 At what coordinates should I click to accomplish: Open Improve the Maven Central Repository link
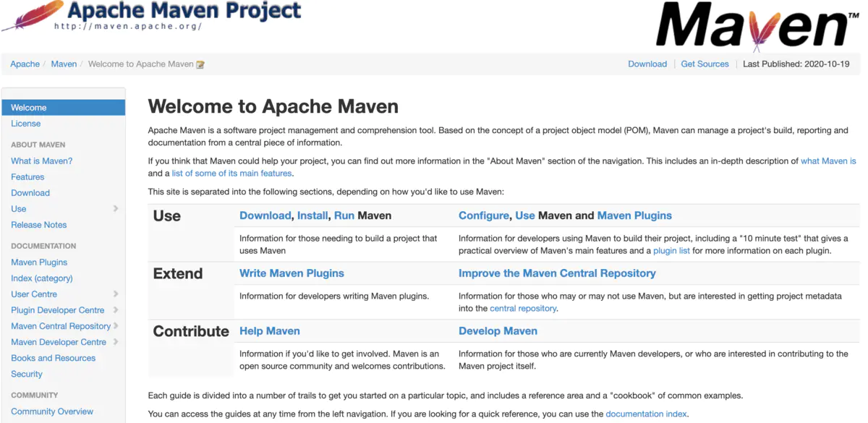(x=557, y=273)
